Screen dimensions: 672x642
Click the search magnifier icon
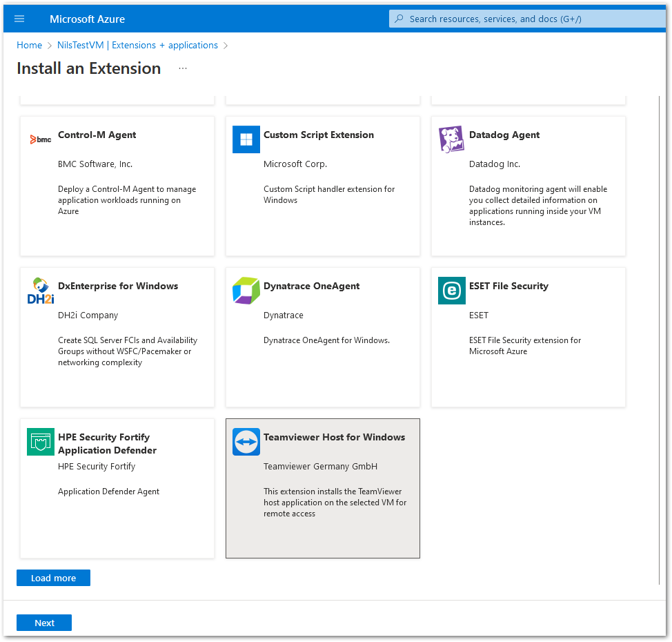click(x=399, y=19)
